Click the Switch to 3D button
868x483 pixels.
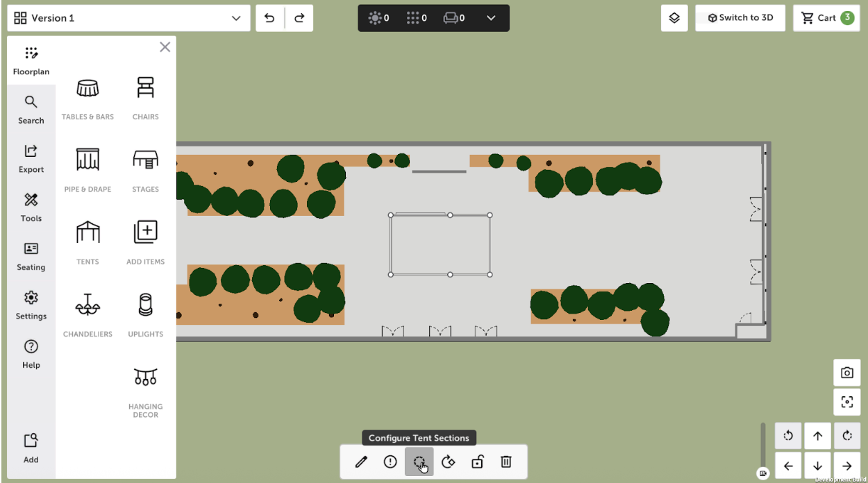(740, 17)
